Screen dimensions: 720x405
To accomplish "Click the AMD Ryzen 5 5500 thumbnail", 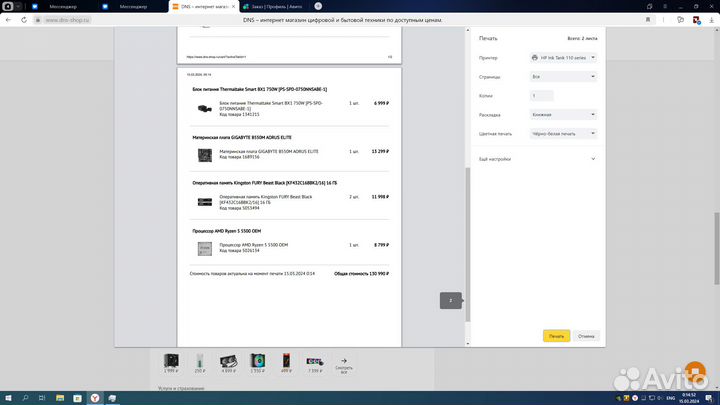I will coord(205,249).
